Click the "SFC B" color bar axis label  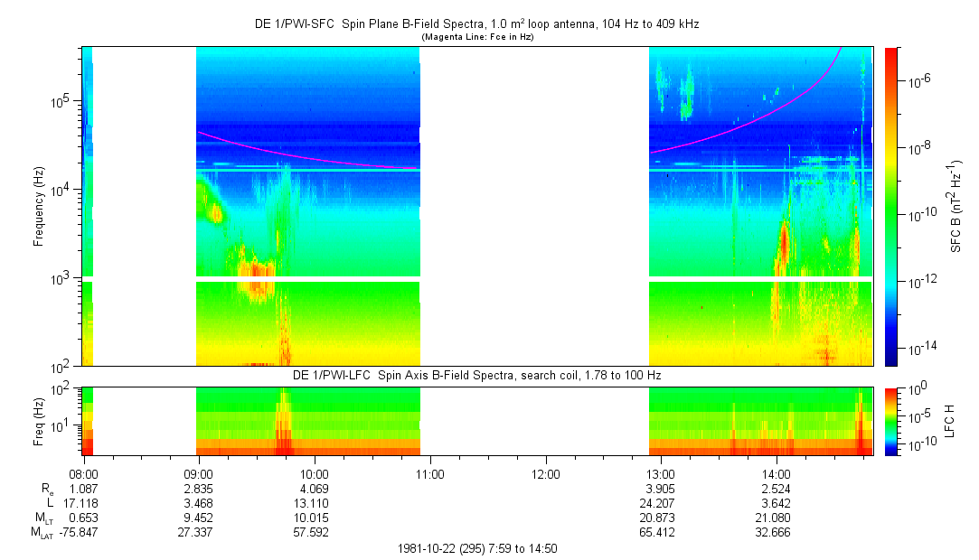[956, 206]
